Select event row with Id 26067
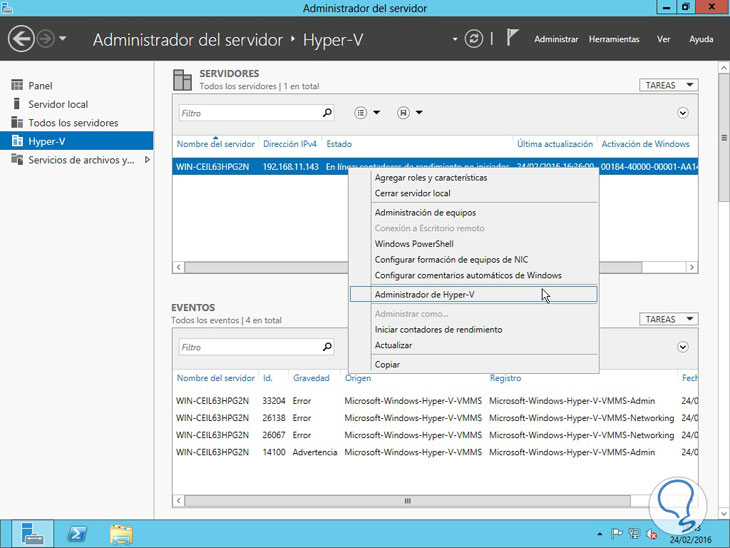The height and width of the screenshot is (548, 730). (x=435, y=435)
